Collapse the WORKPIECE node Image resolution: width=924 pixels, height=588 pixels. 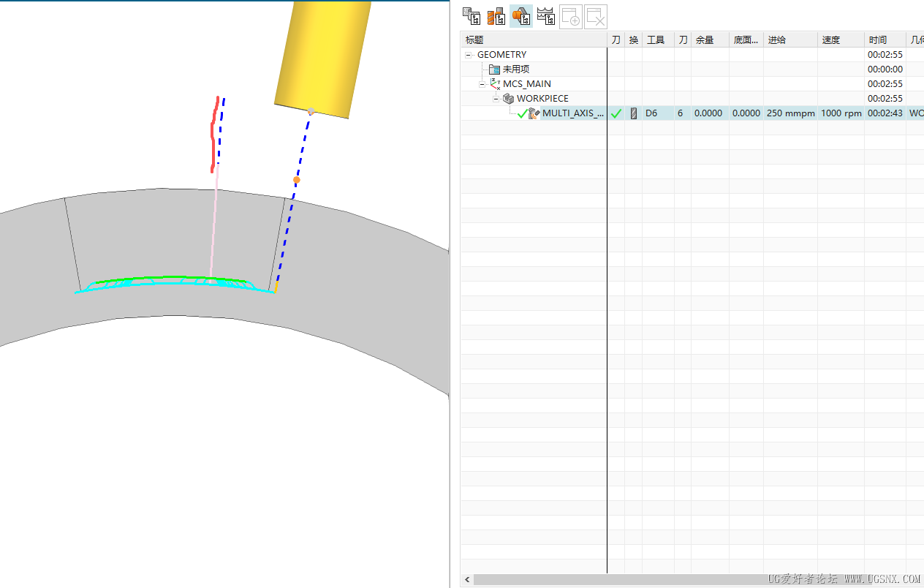(x=496, y=99)
